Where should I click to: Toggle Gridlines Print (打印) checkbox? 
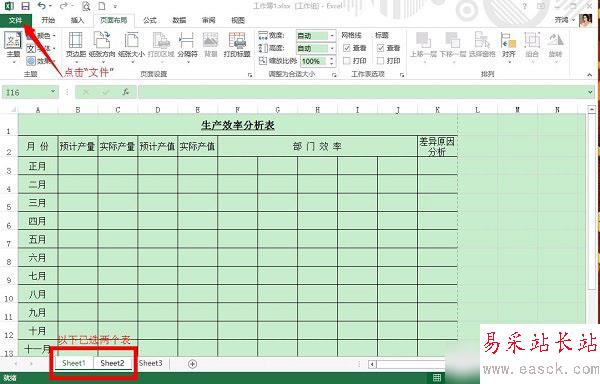(x=347, y=61)
